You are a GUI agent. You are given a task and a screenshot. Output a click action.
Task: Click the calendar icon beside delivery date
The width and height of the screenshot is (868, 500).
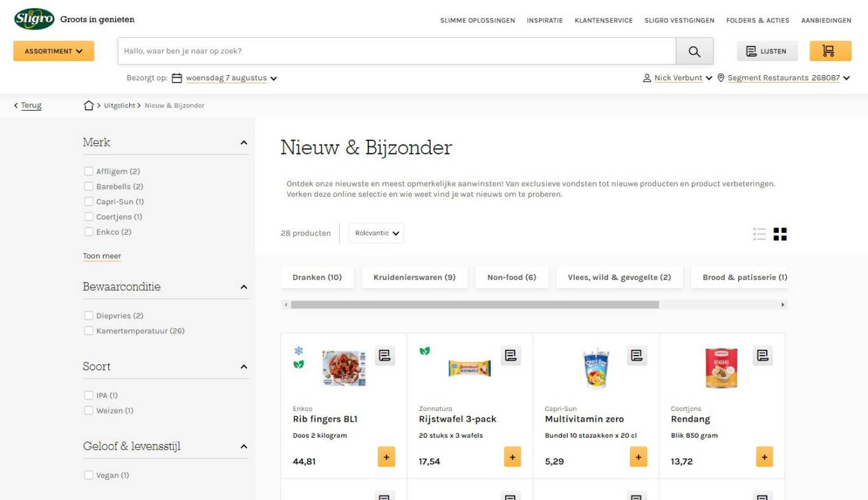177,78
